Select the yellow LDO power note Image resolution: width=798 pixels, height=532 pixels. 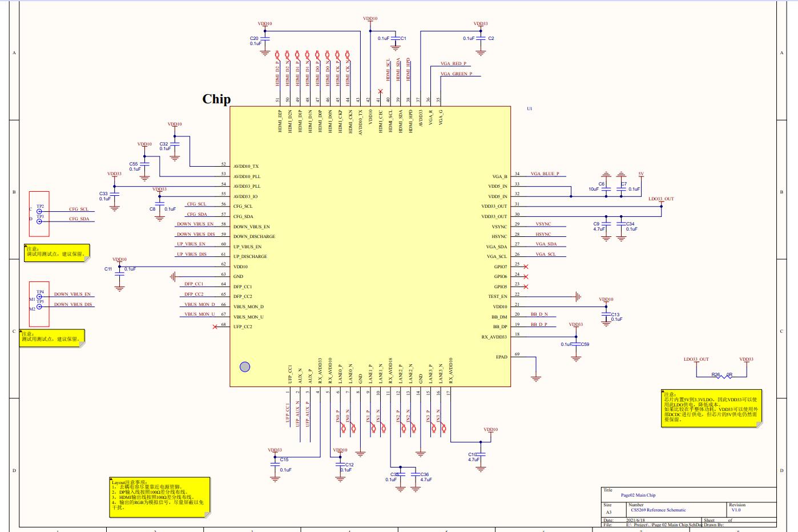click(712, 408)
